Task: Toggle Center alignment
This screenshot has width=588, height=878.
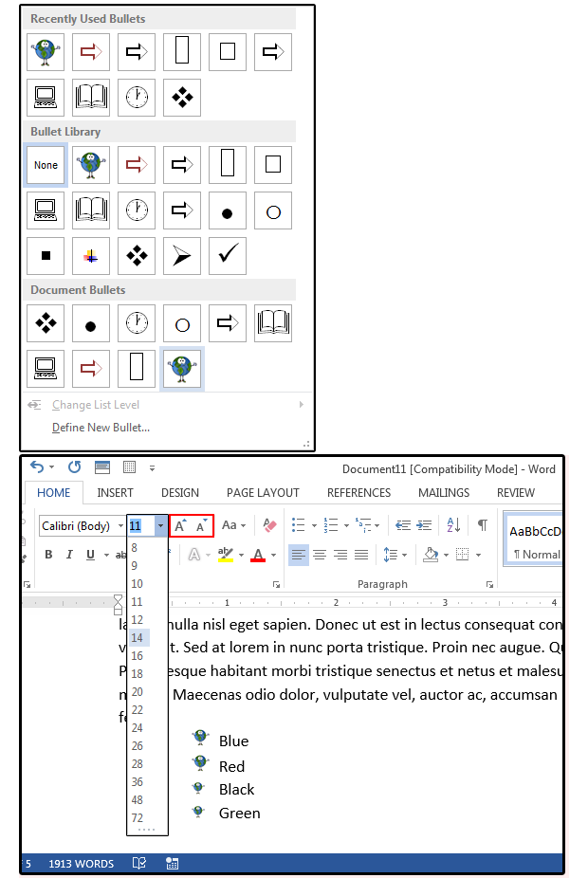Action: pyautogui.click(x=320, y=555)
